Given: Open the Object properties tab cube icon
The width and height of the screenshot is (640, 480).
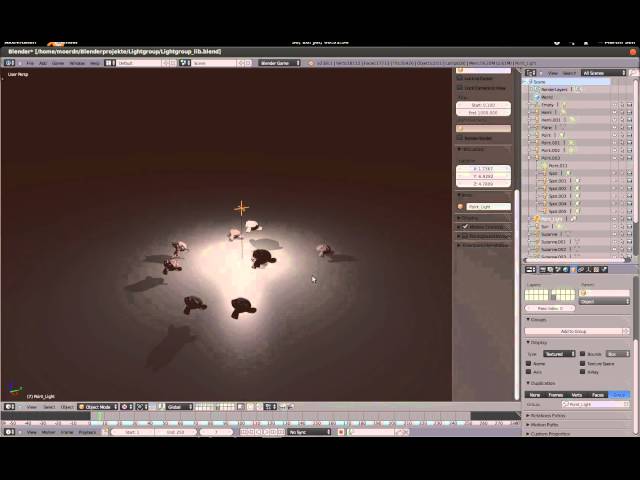Looking at the screenshot, I should click(573, 270).
